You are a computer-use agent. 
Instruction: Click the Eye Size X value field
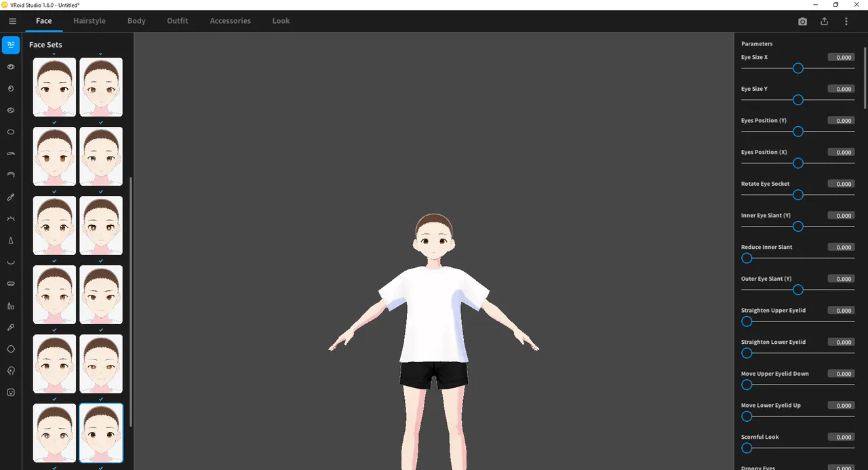pos(841,58)
